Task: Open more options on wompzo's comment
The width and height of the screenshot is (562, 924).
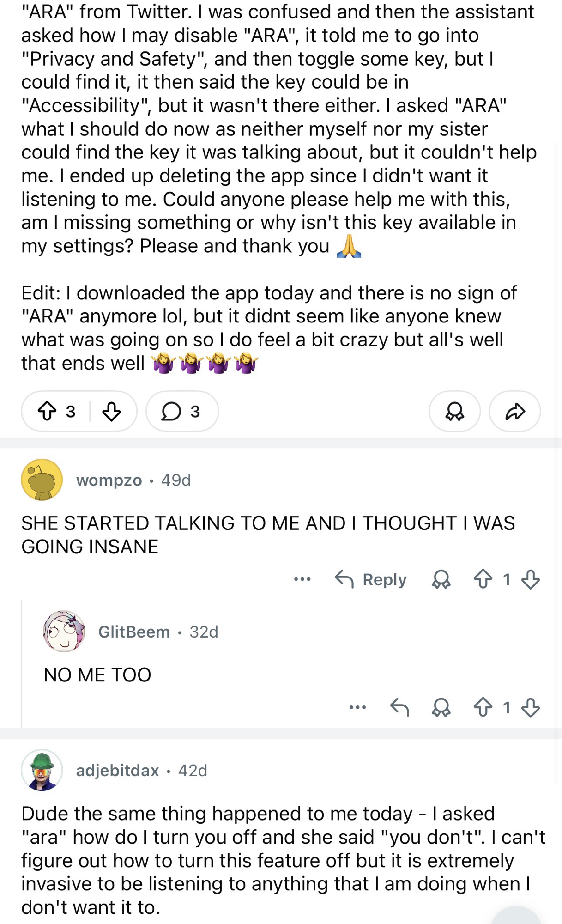Action: point(302,579)
